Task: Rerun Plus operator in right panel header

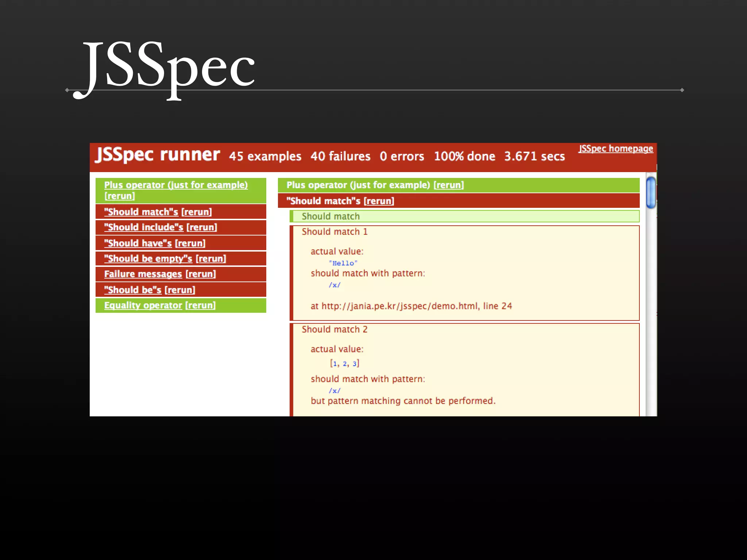Action: tap(449, 185)
